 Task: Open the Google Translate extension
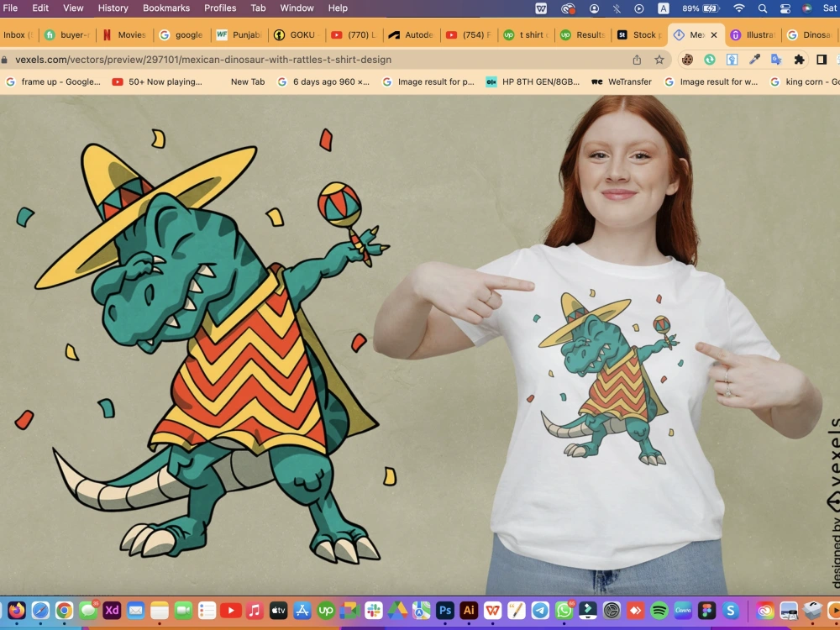point(776,60)
